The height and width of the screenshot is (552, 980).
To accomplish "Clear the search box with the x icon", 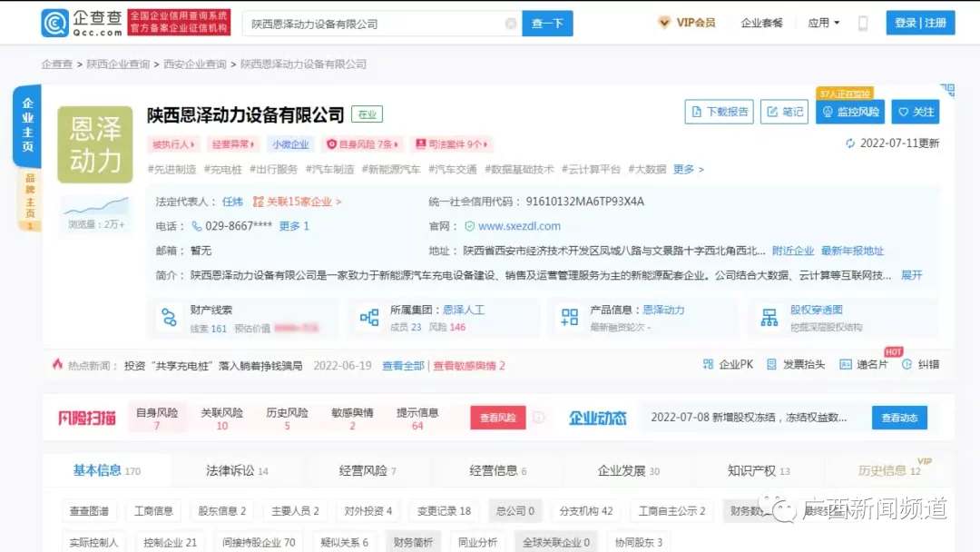I will 511,24.
